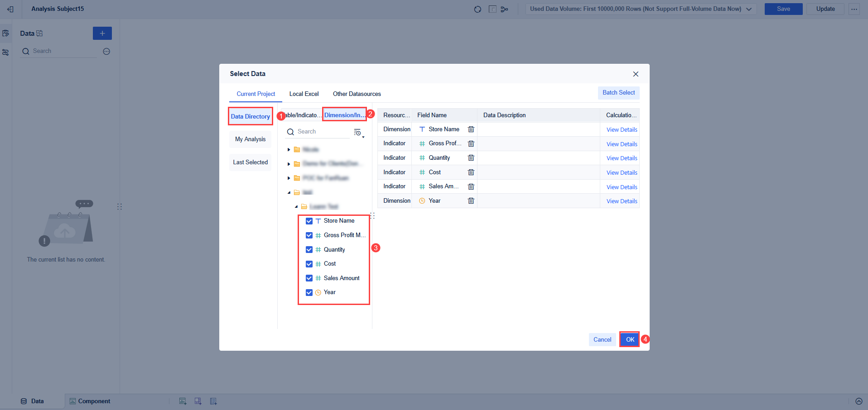Image resolution: width=868 pixels, height=410 pixels.
Task: Collapse the nested subfolder above Store Name
Action: click(x=296, y=207)
